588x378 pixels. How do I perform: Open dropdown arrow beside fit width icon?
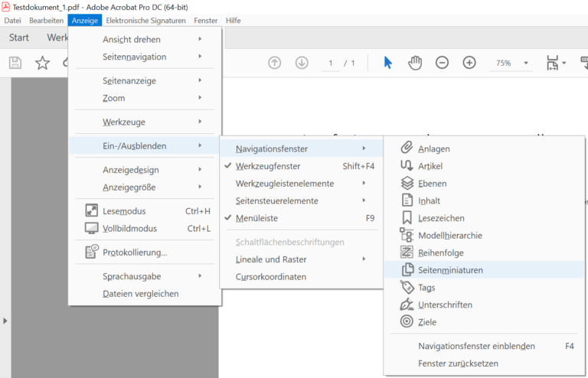(564, 63)
